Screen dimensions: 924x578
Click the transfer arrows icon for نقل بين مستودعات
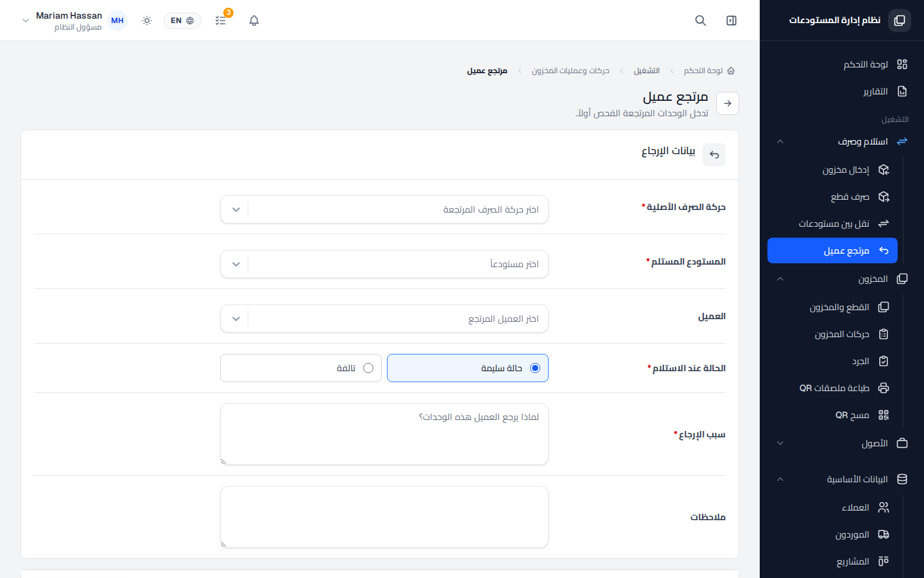tap(884, 223)
